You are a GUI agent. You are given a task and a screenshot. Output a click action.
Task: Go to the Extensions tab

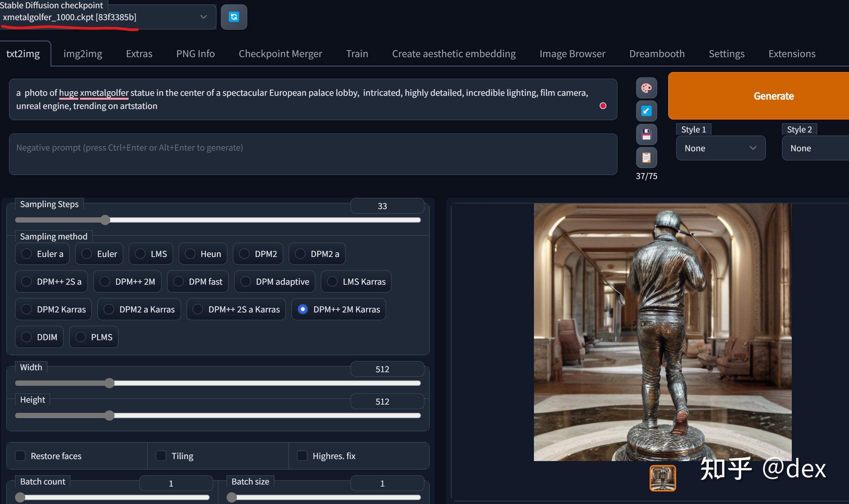tap(791, 54)
